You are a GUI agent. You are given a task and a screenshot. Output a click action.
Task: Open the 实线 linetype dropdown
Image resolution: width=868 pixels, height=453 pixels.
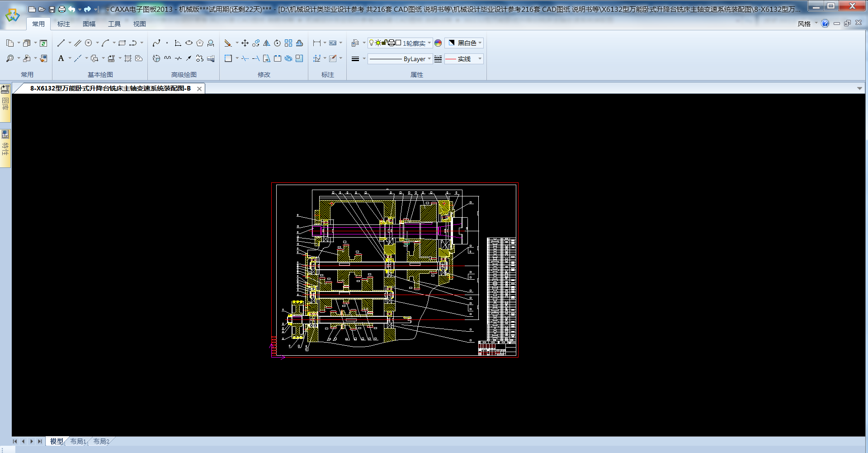[480, 59]
